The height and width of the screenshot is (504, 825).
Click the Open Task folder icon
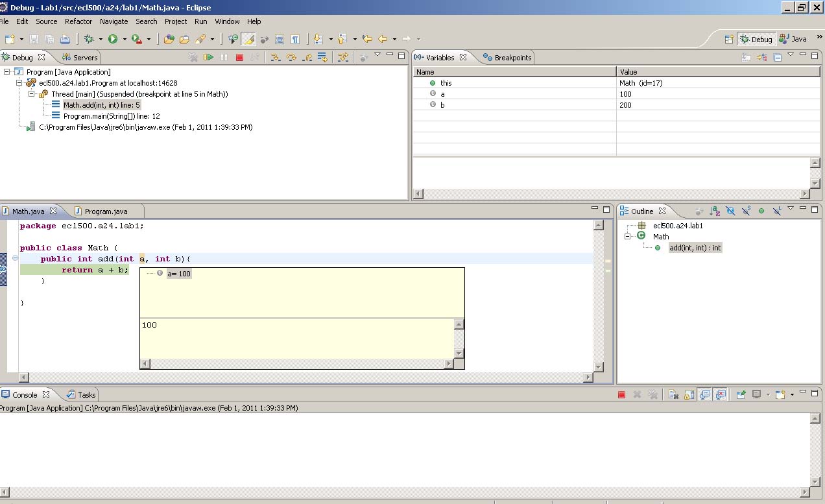[x=184, y=39]
